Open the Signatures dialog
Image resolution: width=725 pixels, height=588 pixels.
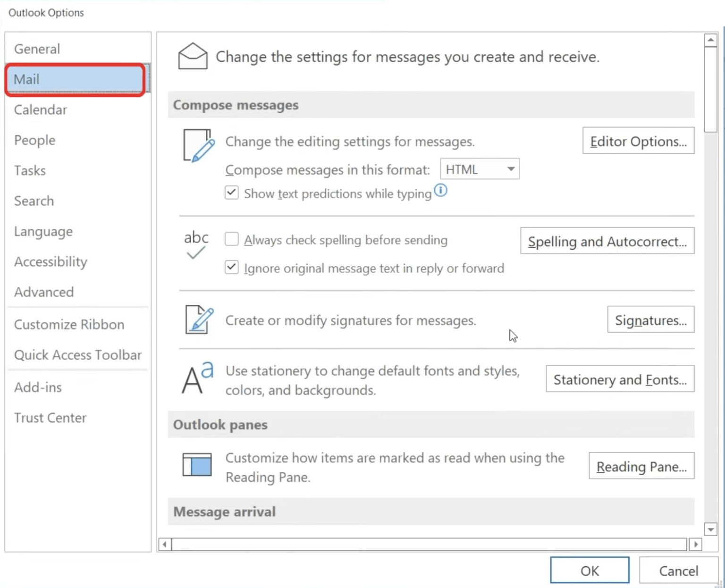pos(650,319)
